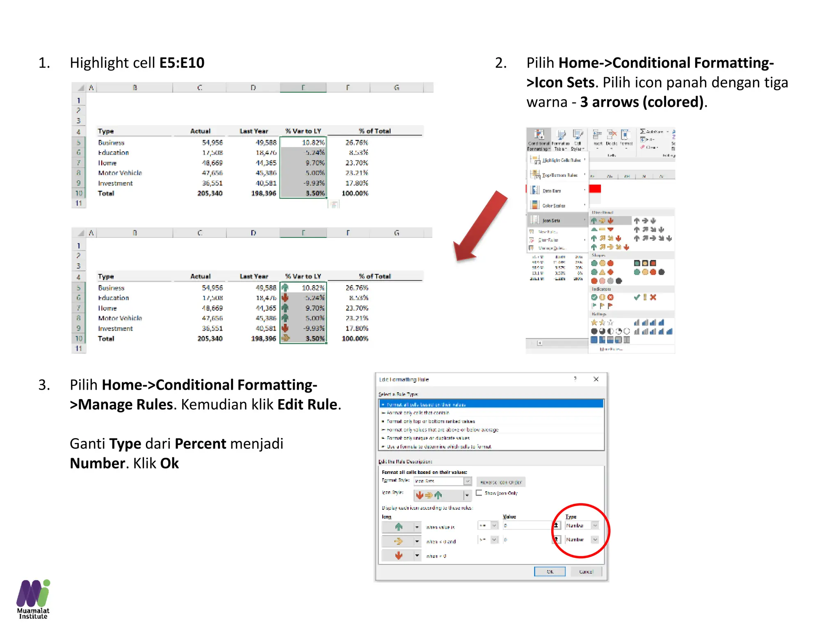Open the Data Bars submenu

pos(558,191)
